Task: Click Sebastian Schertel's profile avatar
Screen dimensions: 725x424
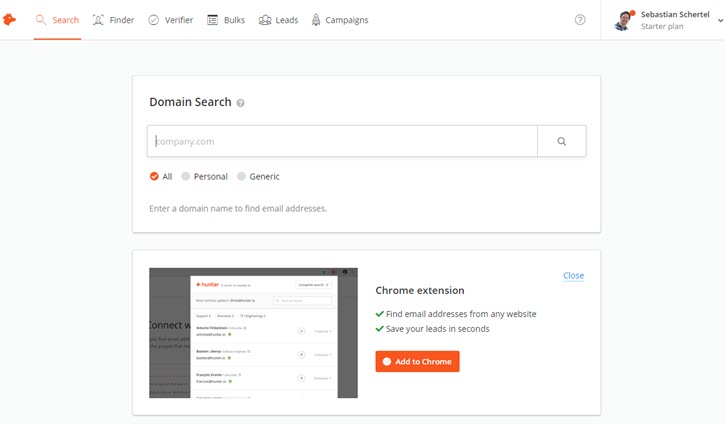Action: [625, 20]
